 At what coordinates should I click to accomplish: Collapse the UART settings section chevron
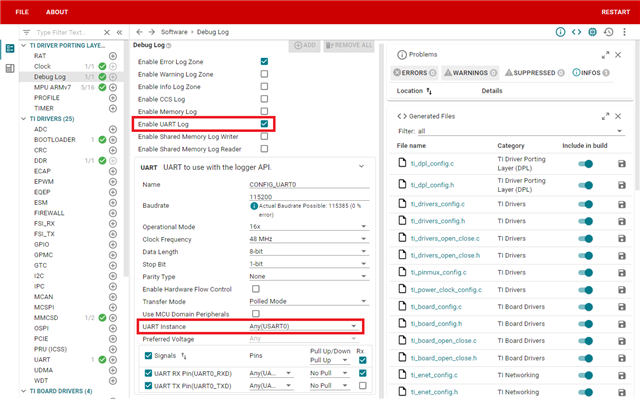[x=361, y=166]
